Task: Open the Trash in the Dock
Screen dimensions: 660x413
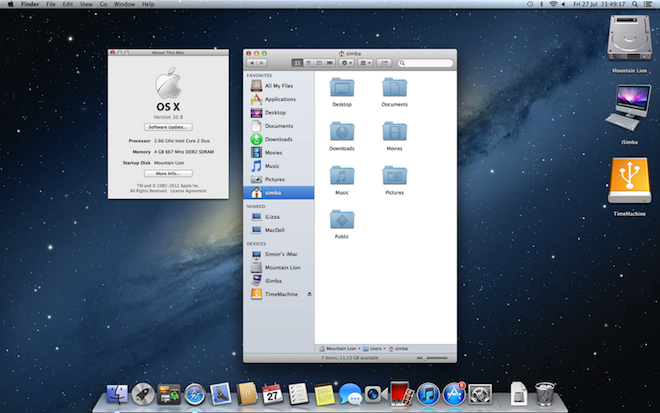Action: [x=544, y=394]
